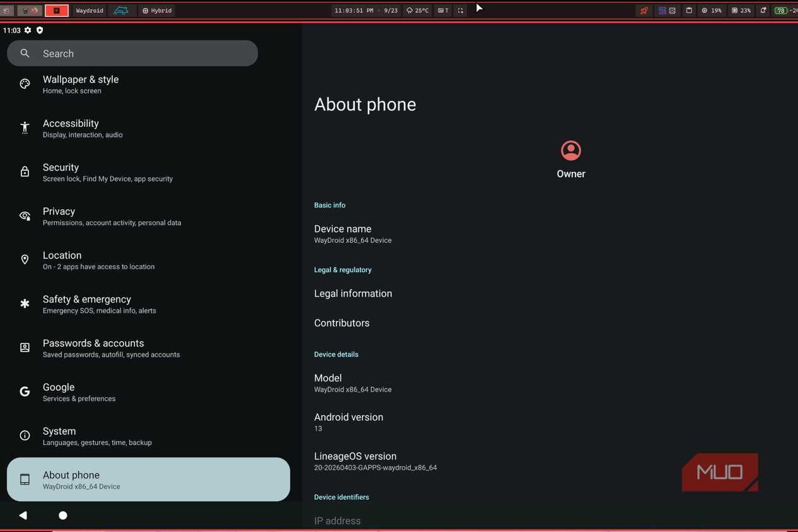Open Google services & preferences
Viewport: 798px width, 532px height.
149,392
